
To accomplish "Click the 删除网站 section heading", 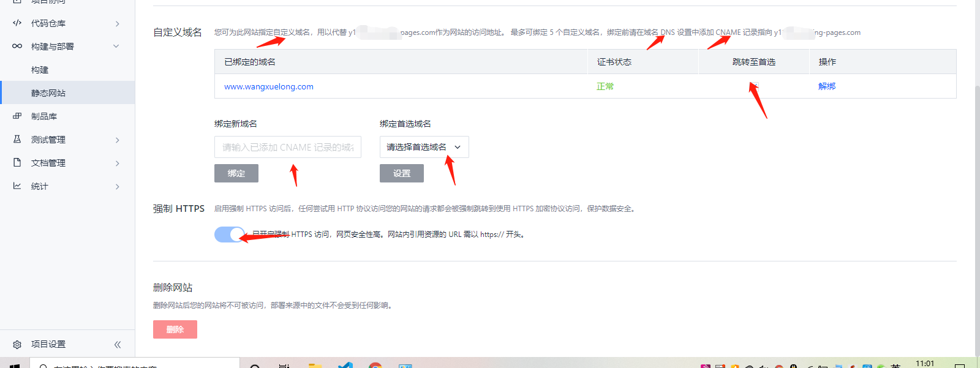I will (173, 287).
